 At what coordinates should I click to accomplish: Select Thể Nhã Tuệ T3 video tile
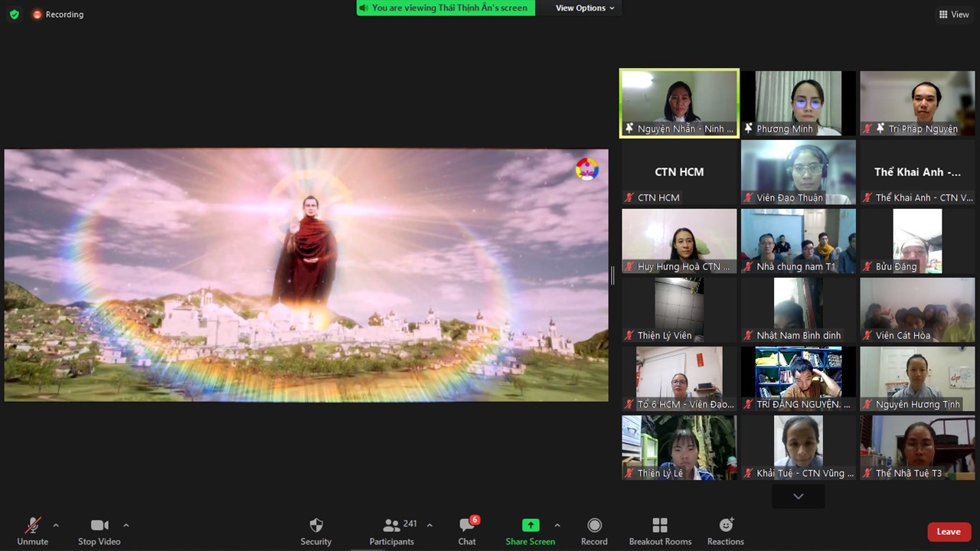tap(917, 448)
